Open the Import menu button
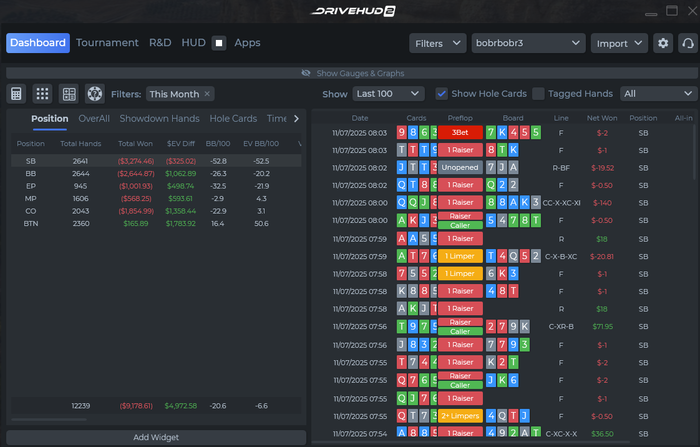Screen dimensions: 700x447 coord(619,43)
